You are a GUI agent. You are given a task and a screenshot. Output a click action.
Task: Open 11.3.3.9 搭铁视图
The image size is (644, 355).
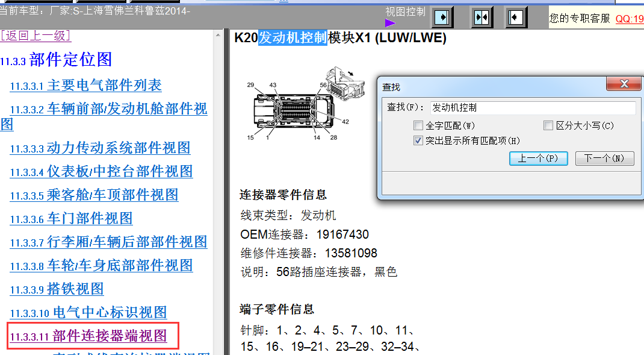click(57, 288)
